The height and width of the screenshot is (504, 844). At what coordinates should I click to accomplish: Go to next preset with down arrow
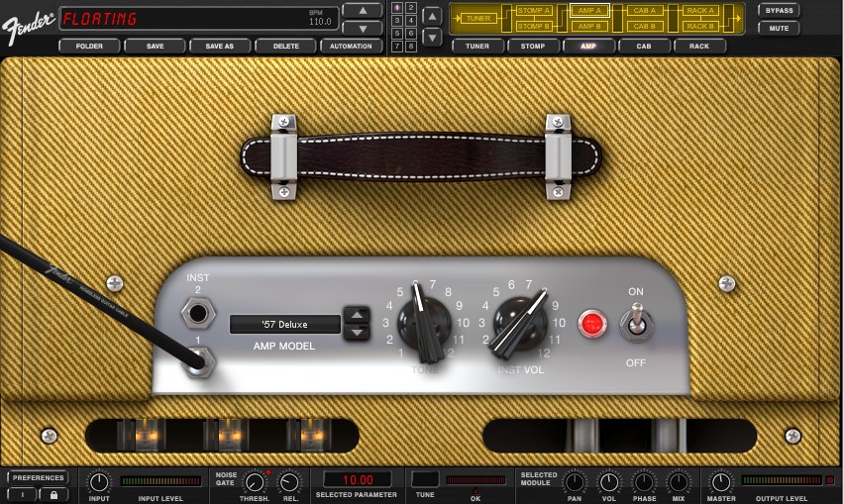pos(363,28)
